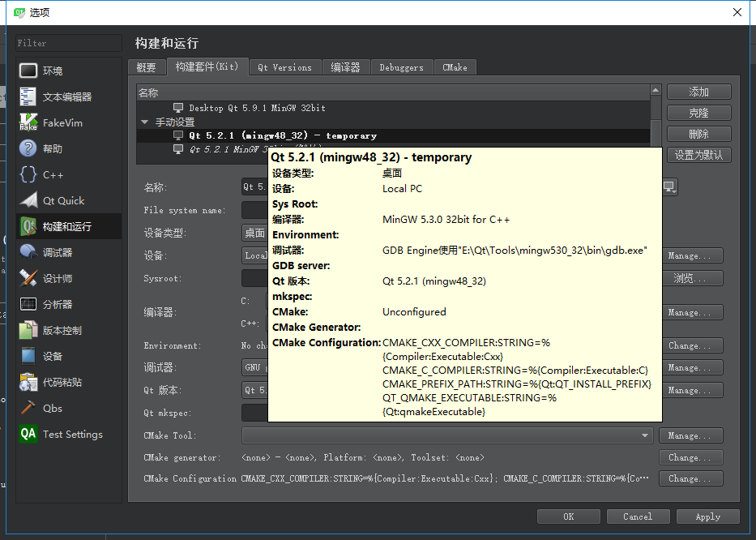Viewport: 756px width, 540px height.
Task: Open the 文本编辑器 settings category
Action: point(68,96)
